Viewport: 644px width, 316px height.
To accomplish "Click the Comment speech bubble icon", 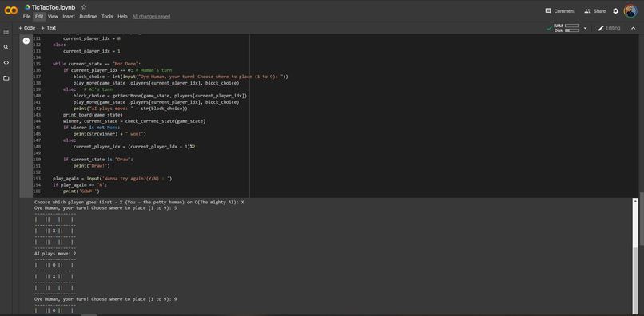I will (x=548, y=11).
